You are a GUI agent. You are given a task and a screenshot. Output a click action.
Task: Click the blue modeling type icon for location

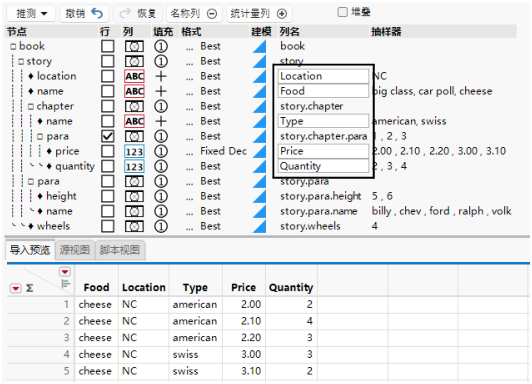click(260, 76)
